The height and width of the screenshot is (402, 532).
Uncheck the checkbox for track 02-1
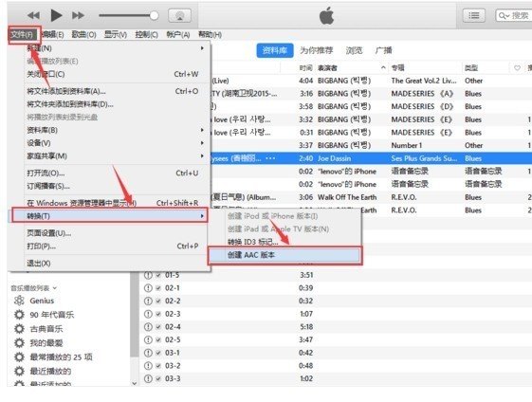pyautogui.click(x=158, y=288)
